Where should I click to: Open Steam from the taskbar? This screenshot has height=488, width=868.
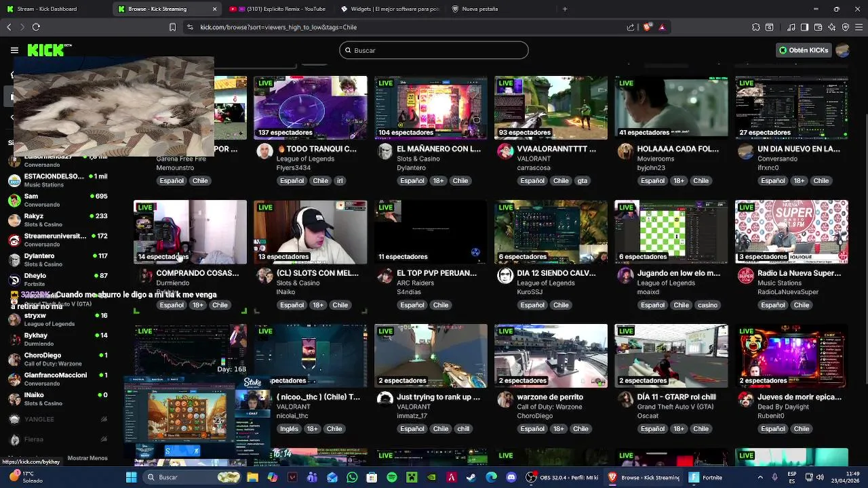coord(471,477)
